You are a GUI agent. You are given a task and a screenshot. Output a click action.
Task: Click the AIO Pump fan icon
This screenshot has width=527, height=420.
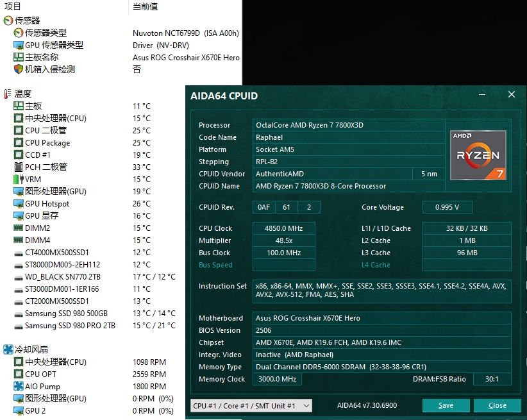19,386
